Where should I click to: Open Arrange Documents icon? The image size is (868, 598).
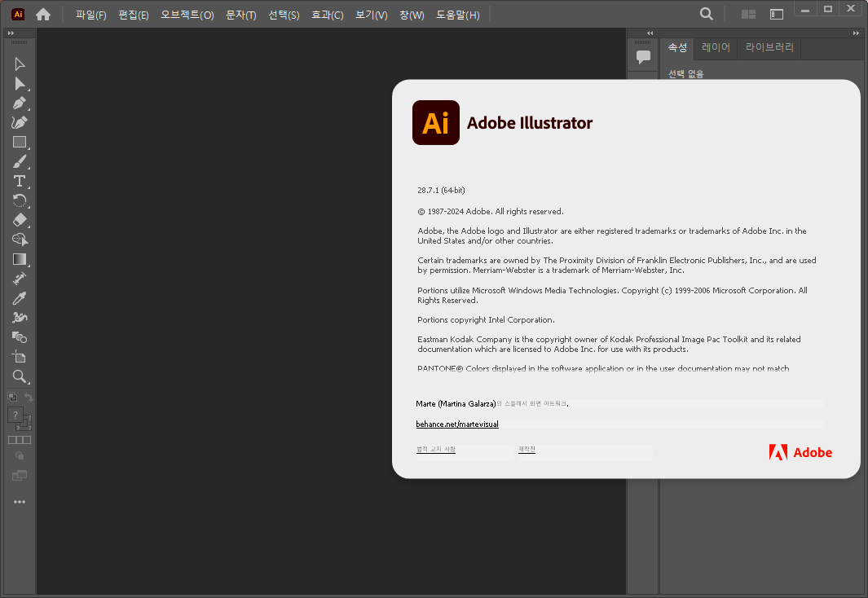click(748, 15)
